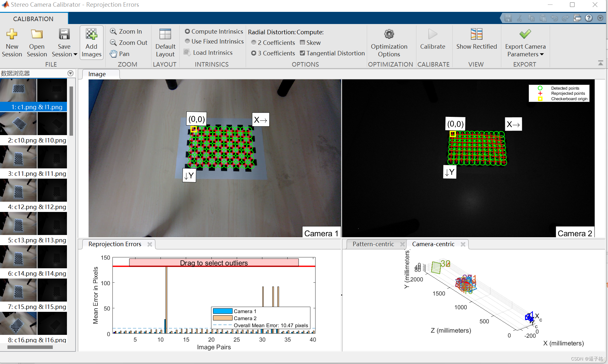Open an existing calibration session
Screen dimensions: 608x364
(x=37, y=43)
